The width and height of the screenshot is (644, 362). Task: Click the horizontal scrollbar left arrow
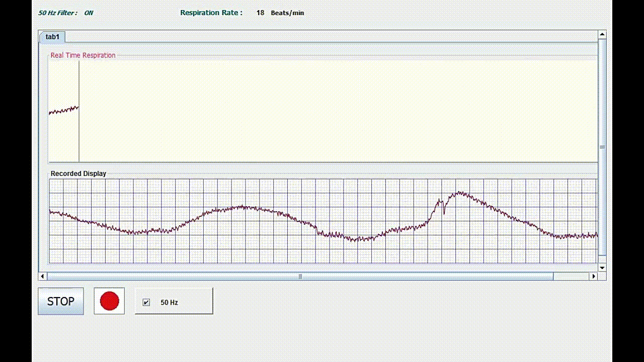click(43, 276)
